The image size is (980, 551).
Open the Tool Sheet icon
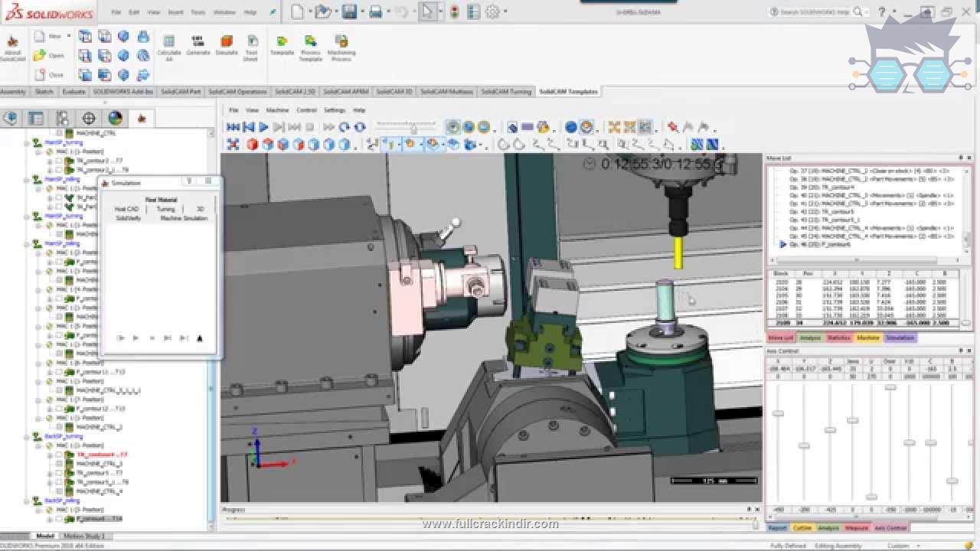[x=250, y=47]
